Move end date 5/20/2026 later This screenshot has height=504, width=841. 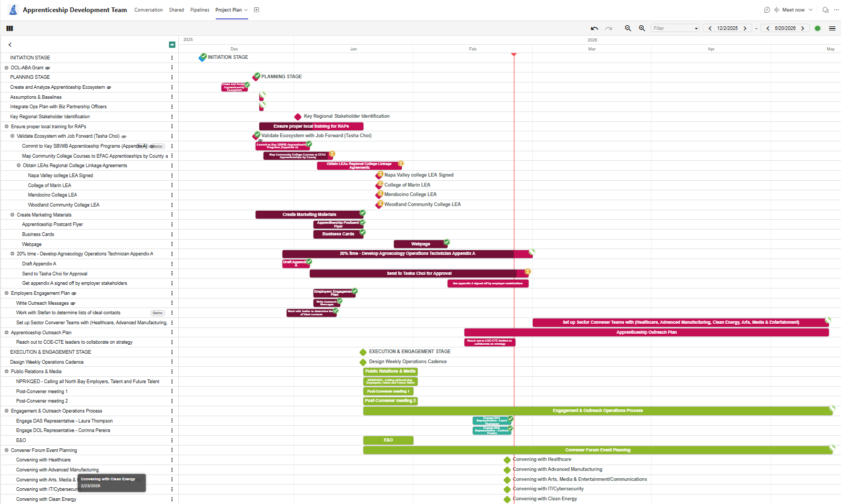(x=803, y=28)
